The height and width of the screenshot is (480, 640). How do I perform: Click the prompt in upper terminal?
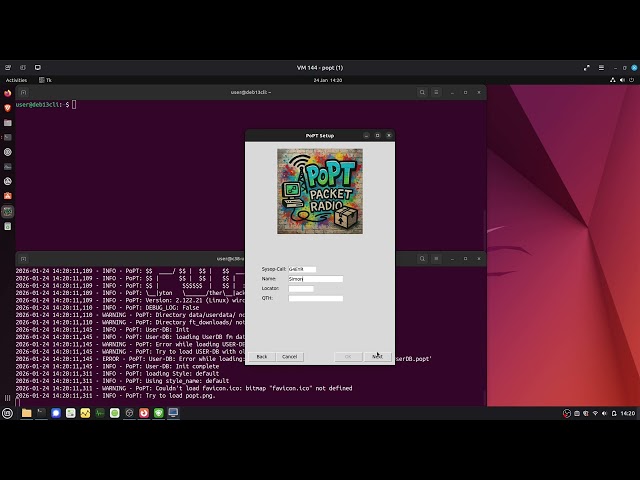tap(42, 104)
